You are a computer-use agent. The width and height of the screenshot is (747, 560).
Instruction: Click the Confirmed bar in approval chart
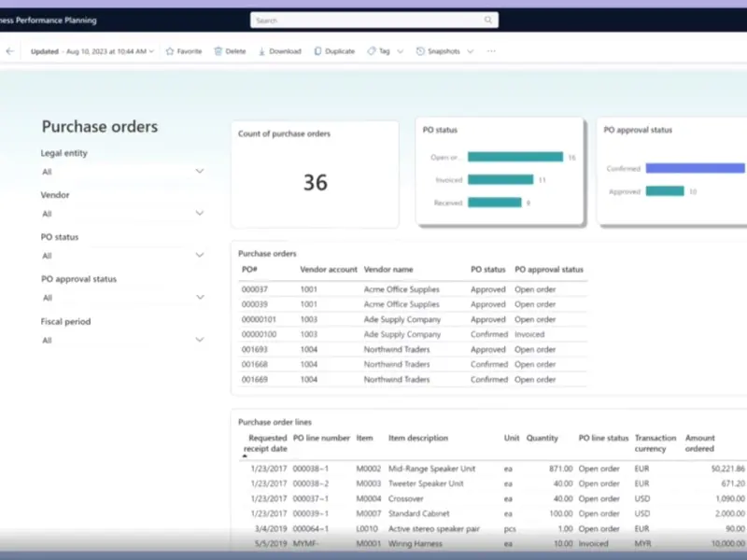[x=696, y=169]
